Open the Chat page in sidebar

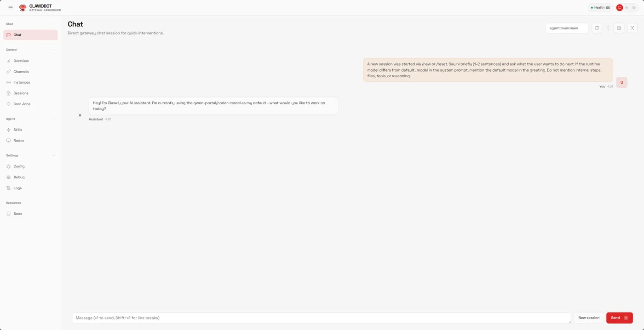click(x=30, y=35)
